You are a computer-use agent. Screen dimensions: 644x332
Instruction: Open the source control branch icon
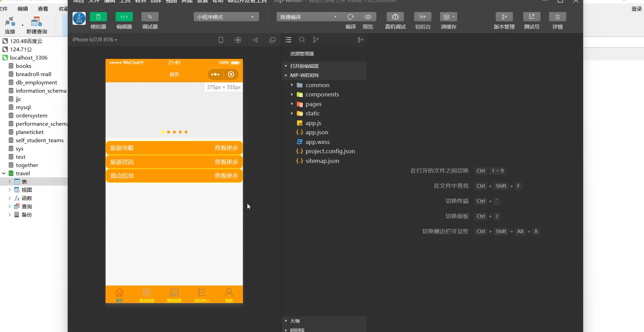pos(316,40)
